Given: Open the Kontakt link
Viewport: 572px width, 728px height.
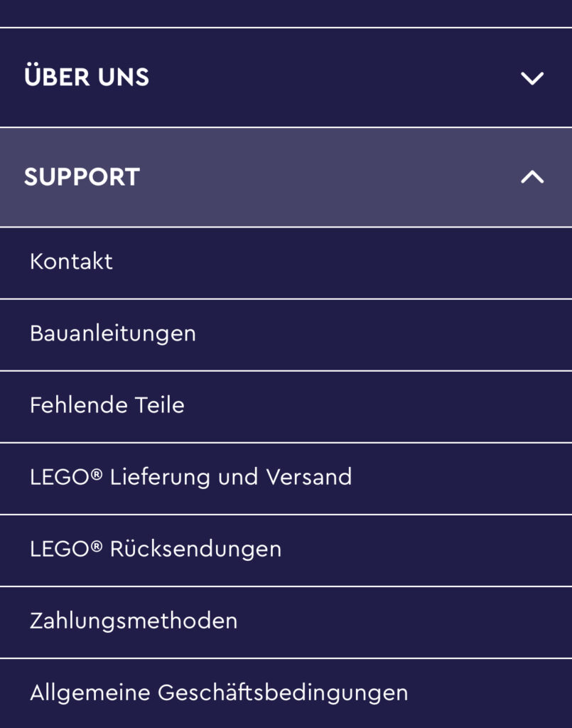Looking at the screenshot, I should click(x=71, y=262).
